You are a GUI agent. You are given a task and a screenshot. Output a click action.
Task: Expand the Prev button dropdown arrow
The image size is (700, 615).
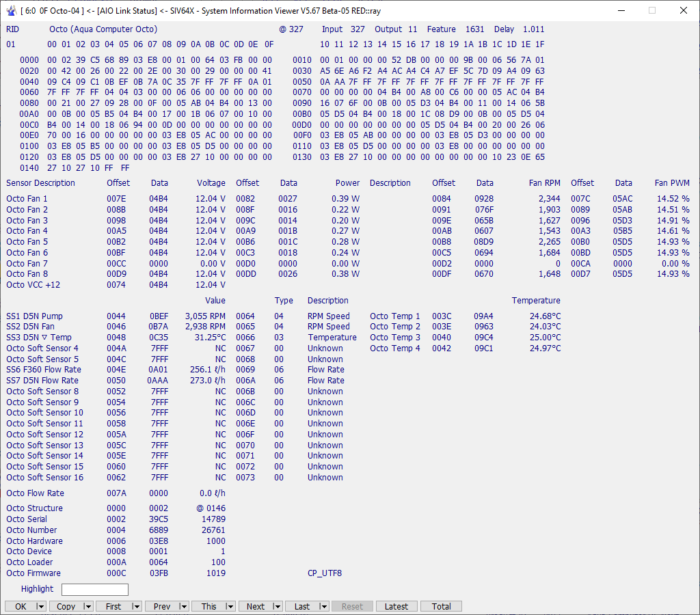point(183,606)
